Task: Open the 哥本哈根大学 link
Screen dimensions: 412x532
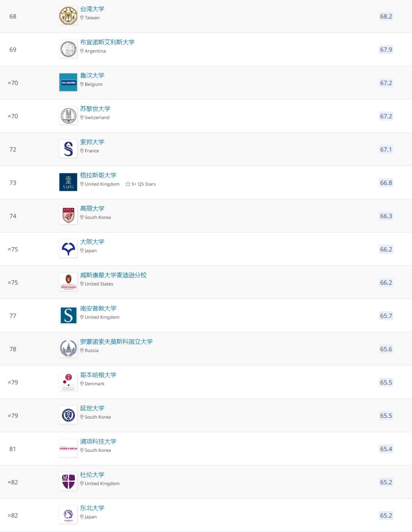Action: (98, 375)
